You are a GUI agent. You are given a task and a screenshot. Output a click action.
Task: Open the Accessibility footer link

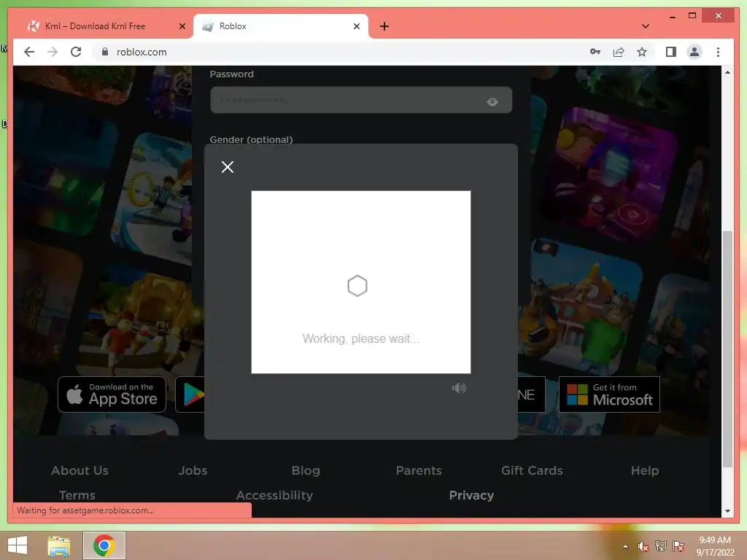274,495
